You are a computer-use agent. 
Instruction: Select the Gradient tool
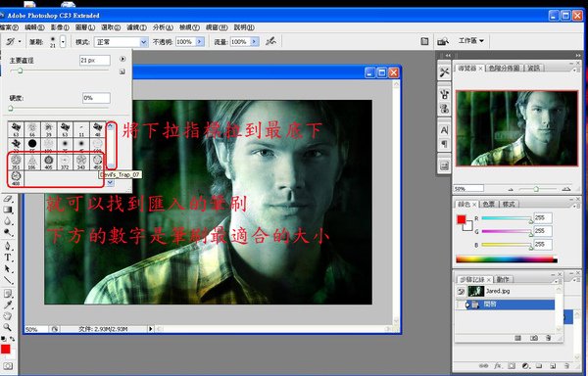click(x=8, y=210)
